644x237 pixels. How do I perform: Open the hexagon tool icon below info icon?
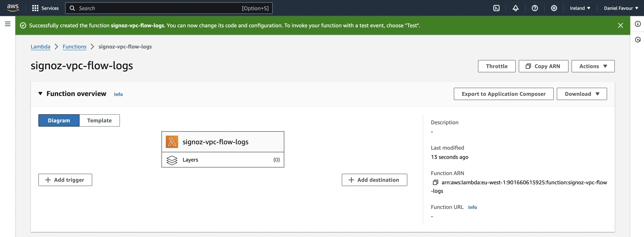[638, 40]
